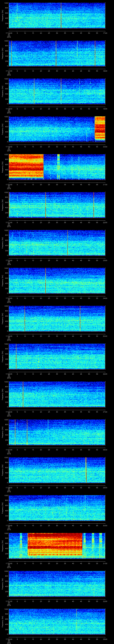Click the red line near 9 seconds in the 17:26:00 panel
114x644 pixels.
point(23,394)
